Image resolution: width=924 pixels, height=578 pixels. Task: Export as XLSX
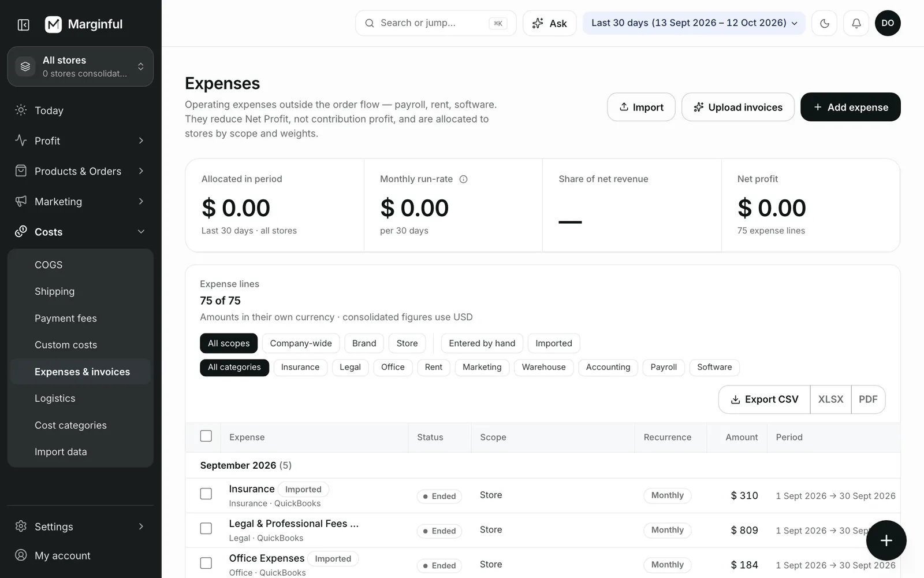click(x=830, y=399)
